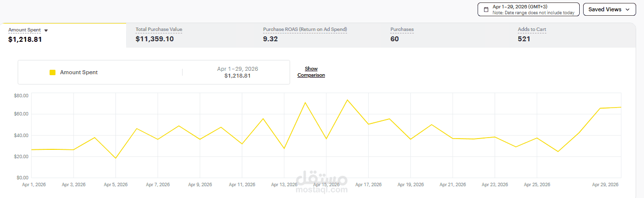644x198 pixels.
Task: Click the Show Comparison link
Action: [311, 72]
